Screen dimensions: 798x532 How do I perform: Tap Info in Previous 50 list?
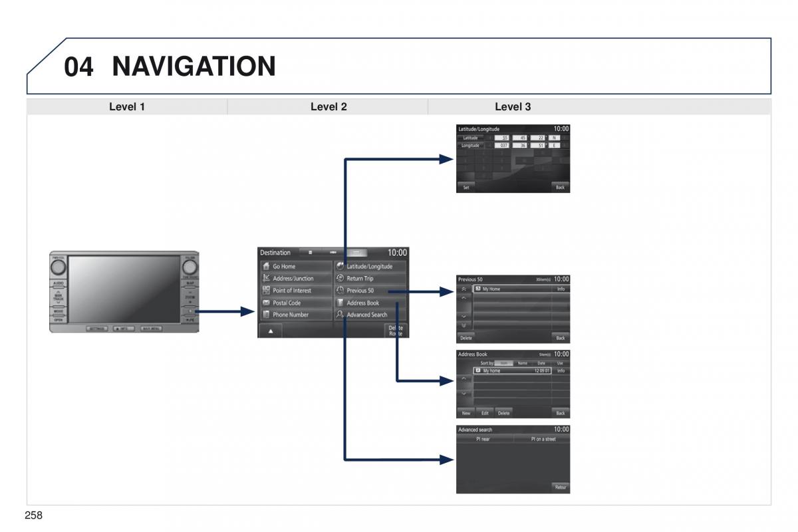[561, 289]
